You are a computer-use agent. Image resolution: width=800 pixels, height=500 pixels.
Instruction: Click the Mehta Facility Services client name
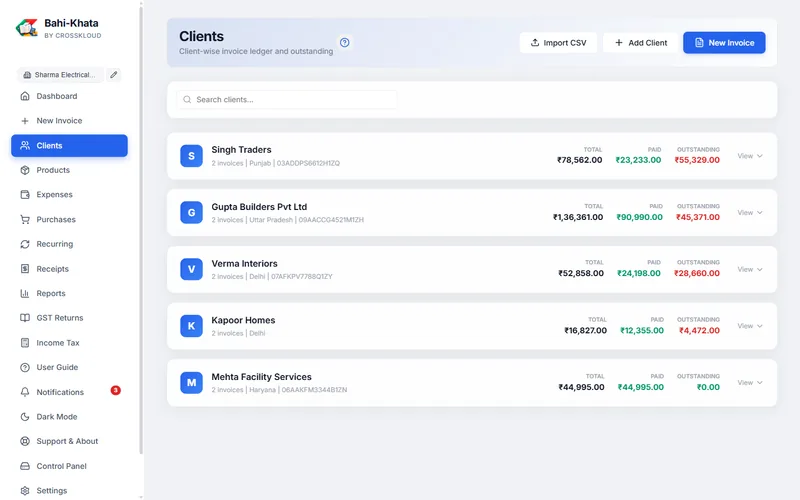(261, 377)
